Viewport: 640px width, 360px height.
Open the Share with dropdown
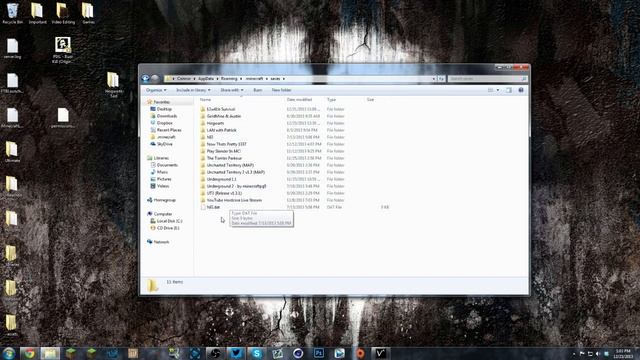coord(231,90)
